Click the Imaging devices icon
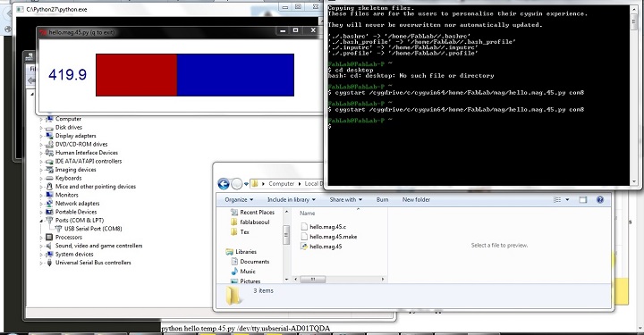The image size is (644, 335). [x=50, y=170]
